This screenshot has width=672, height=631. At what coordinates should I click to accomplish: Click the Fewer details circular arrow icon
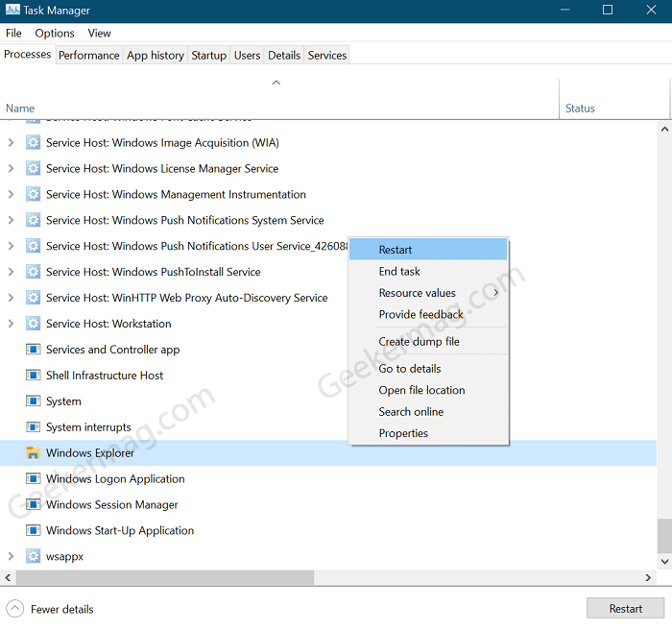[x=15, y=609]
